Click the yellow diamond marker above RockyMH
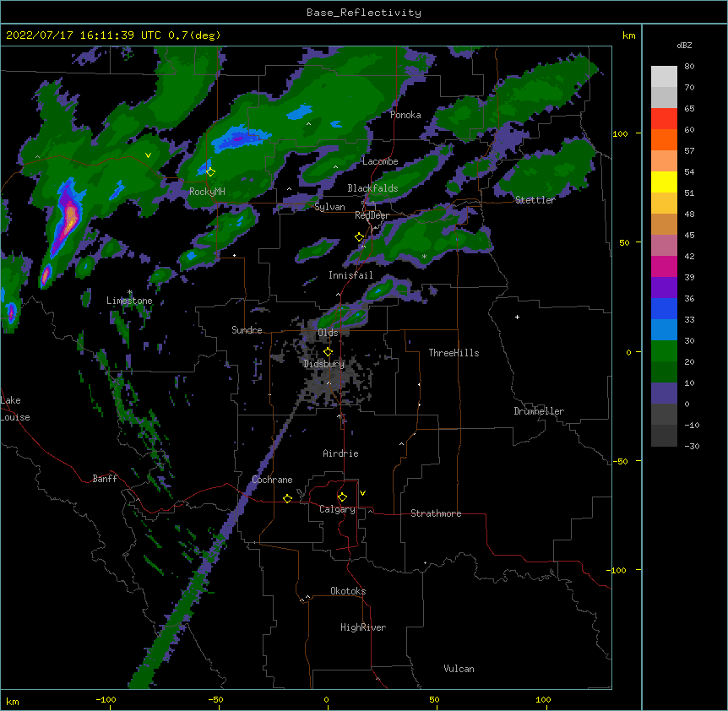The image size is (728, 711). pos(210,172)
